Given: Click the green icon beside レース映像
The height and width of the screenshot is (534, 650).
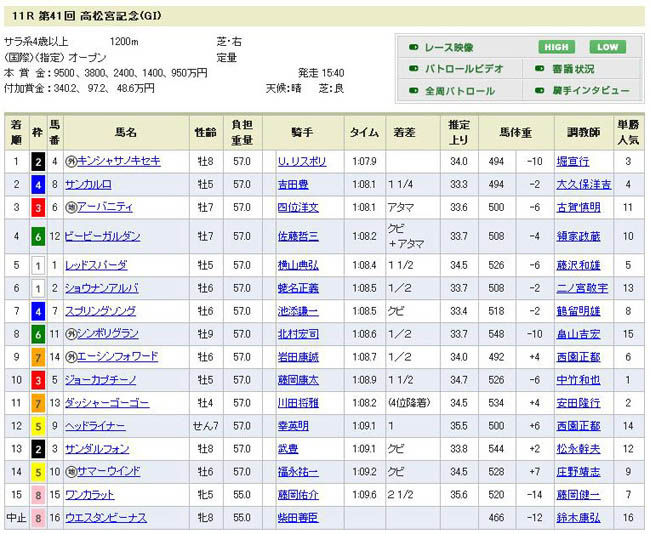Looking at the screenshot, I should [x=413, y=47].
